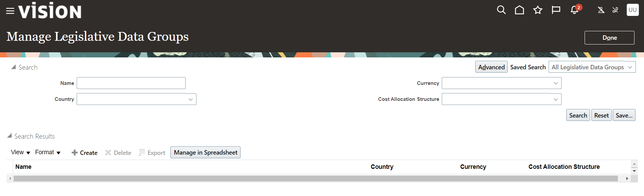Click the horizontal scrollbar of results table
The image size is (644, 196).
[x=316, y=179]
